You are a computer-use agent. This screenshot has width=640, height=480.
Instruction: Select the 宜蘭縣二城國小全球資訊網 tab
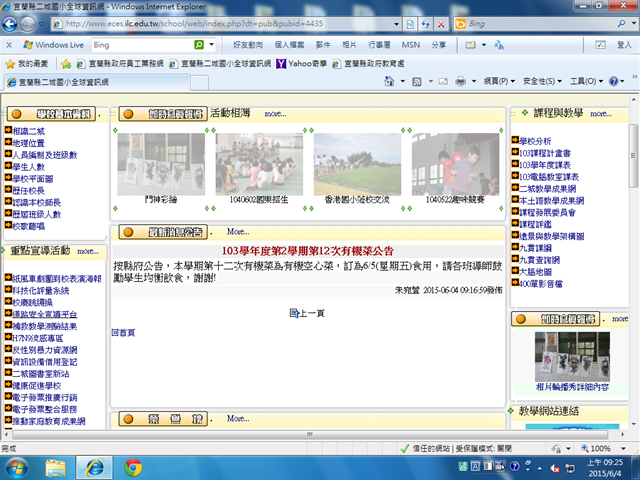click(97, 82)
